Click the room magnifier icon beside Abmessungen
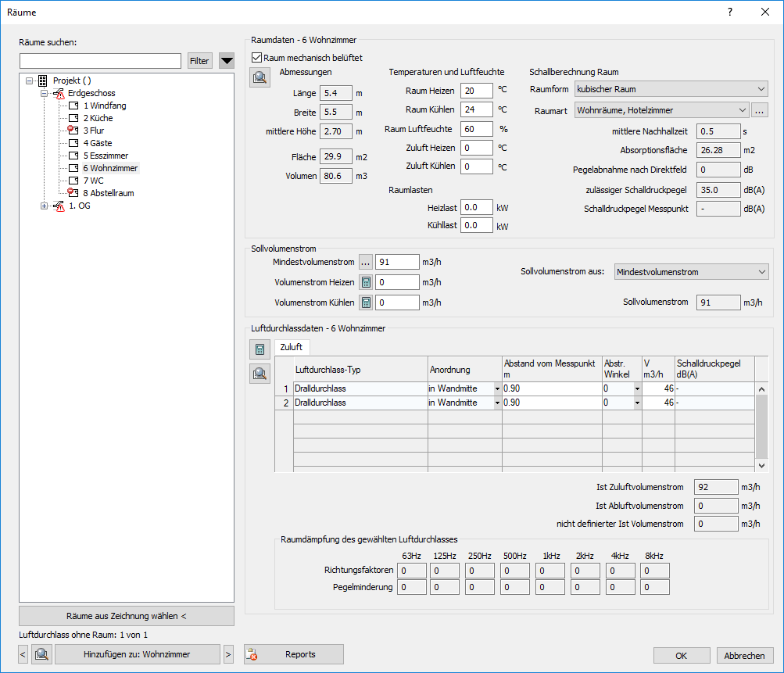Image resolution: width=784 pixels, height=673 pixels. [x=260, y=77]
